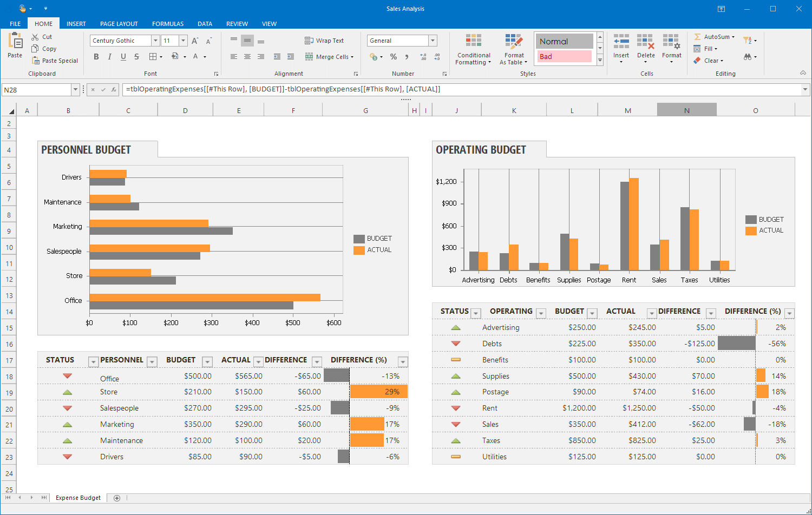Click the Merge Cells button

(x=329, y=57)
